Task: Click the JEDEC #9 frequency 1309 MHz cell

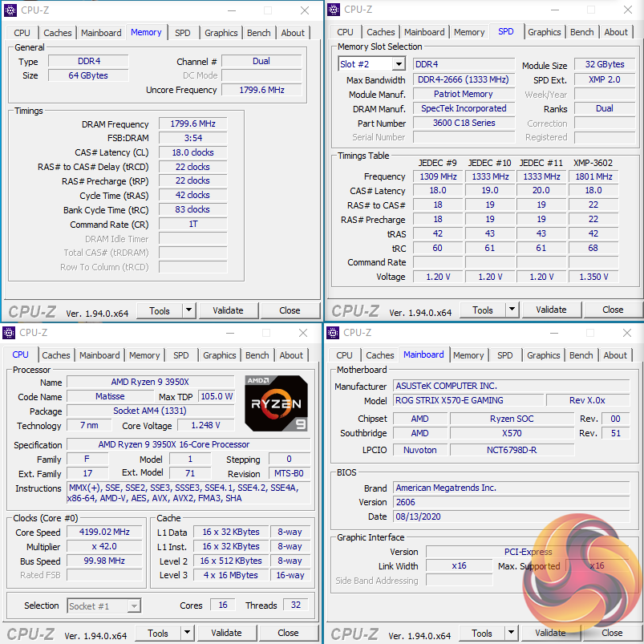Action: point(438,176)
